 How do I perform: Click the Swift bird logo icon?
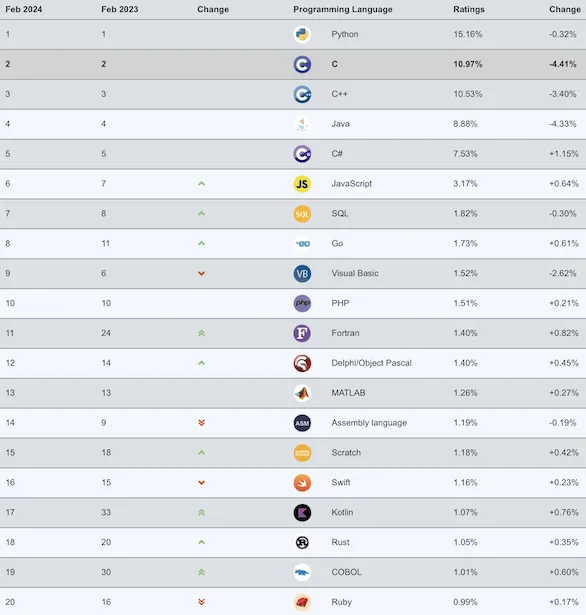click(302, 483)
